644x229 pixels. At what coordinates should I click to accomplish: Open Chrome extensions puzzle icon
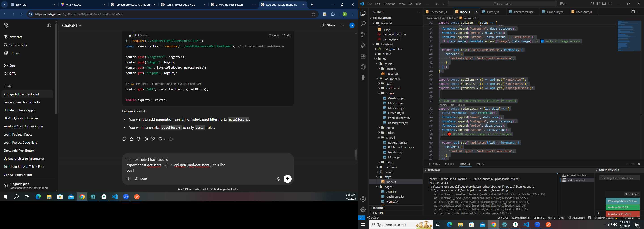point(333,14)
